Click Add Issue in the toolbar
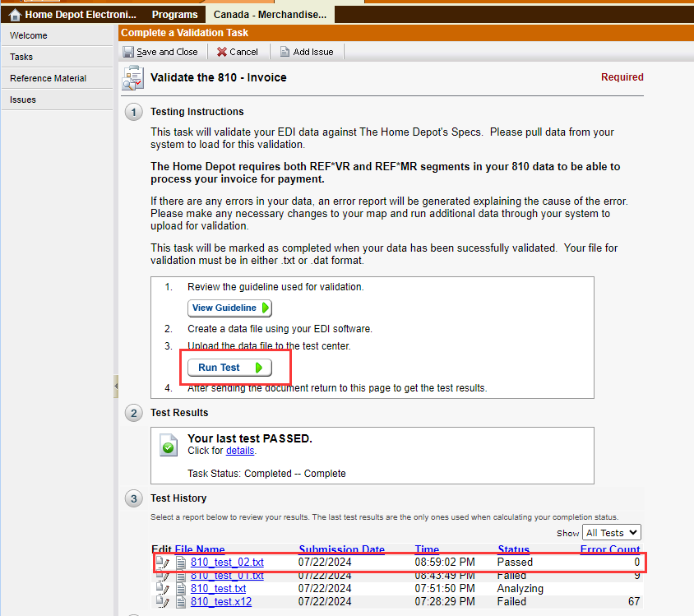This screenshot has width=694, height=616. tap(307, 52)
